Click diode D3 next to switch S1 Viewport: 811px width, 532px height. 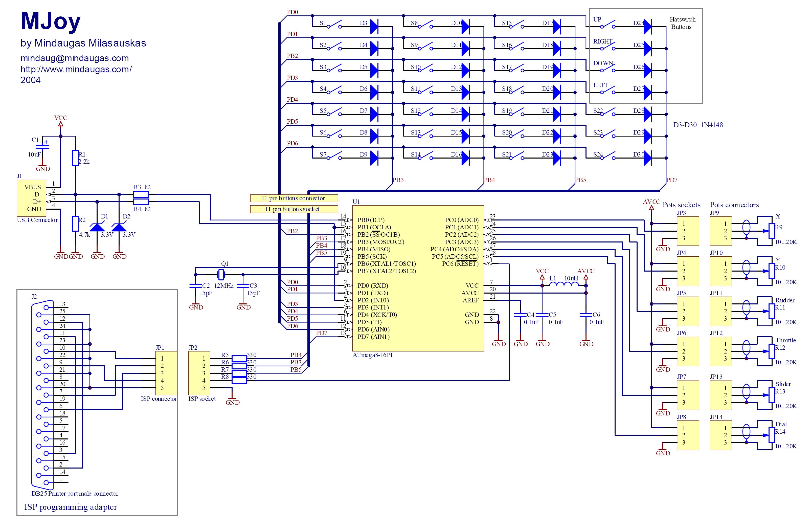374,27
